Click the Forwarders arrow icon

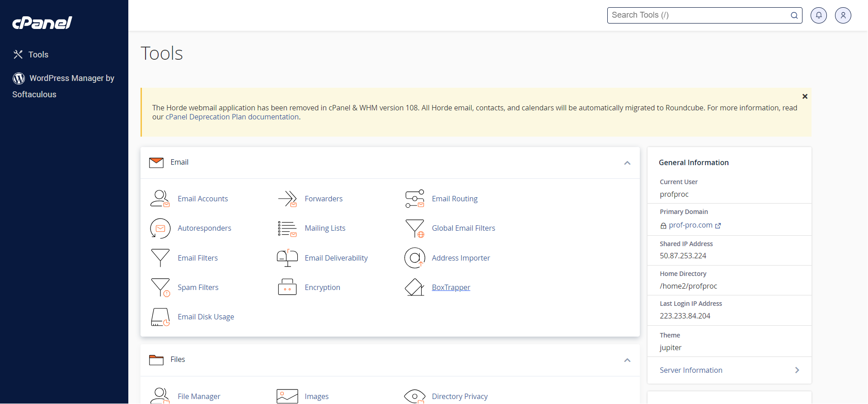(x=287, y=199)
